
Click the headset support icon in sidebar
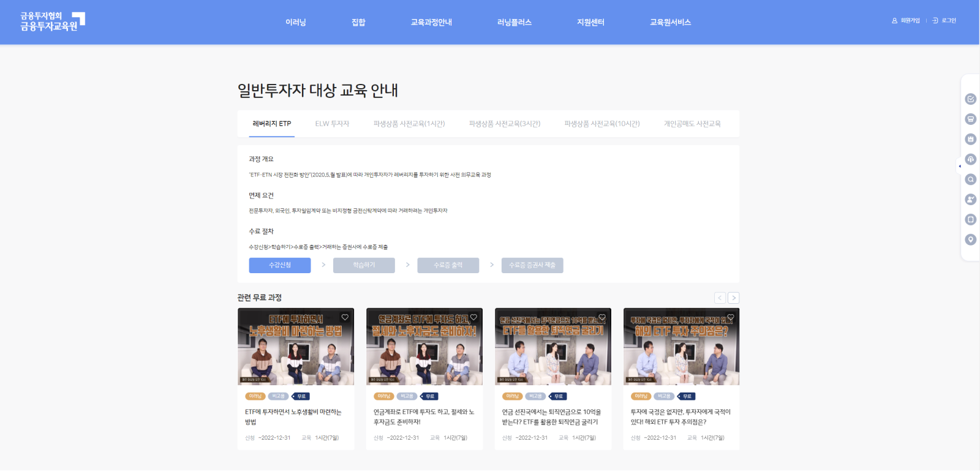970,159
